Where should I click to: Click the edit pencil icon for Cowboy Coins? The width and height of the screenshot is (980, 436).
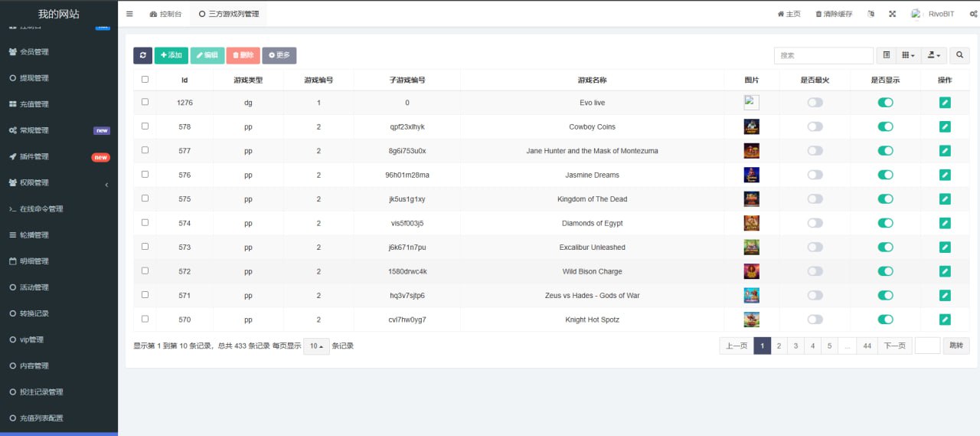(x=945, y=126)
